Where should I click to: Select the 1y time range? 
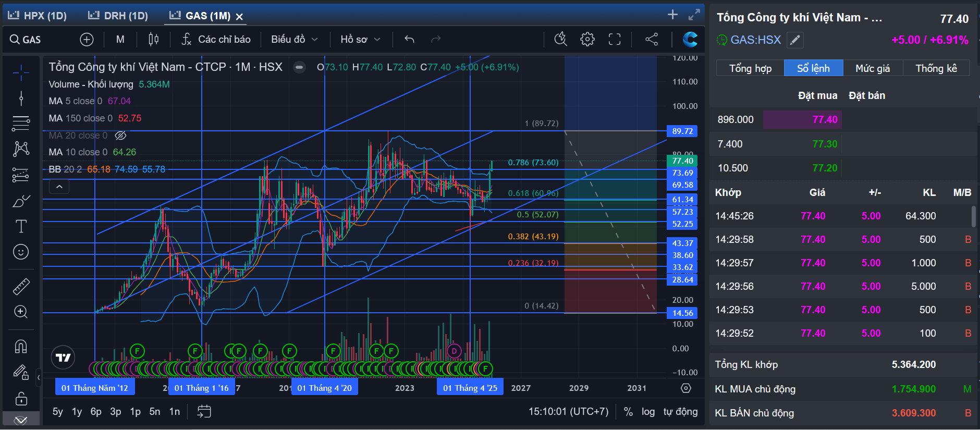pyautogui.click(x=77, y=412)
